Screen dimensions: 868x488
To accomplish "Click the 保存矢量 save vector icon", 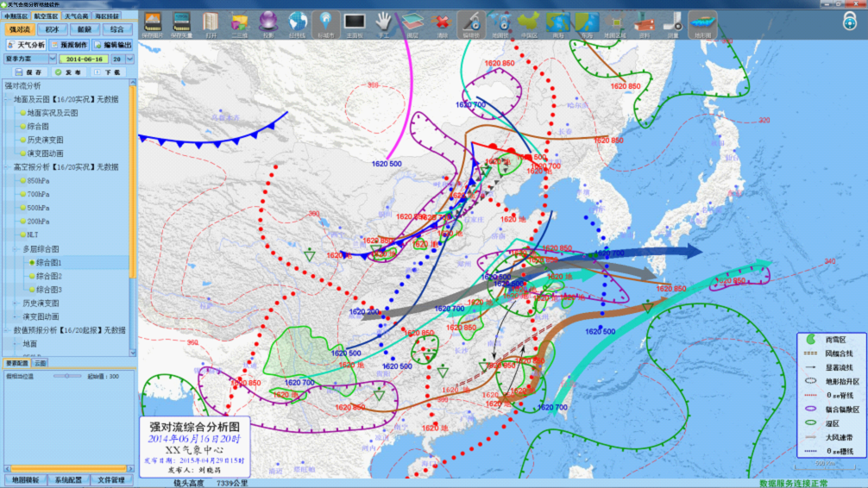I will click(x=181, y=25).
